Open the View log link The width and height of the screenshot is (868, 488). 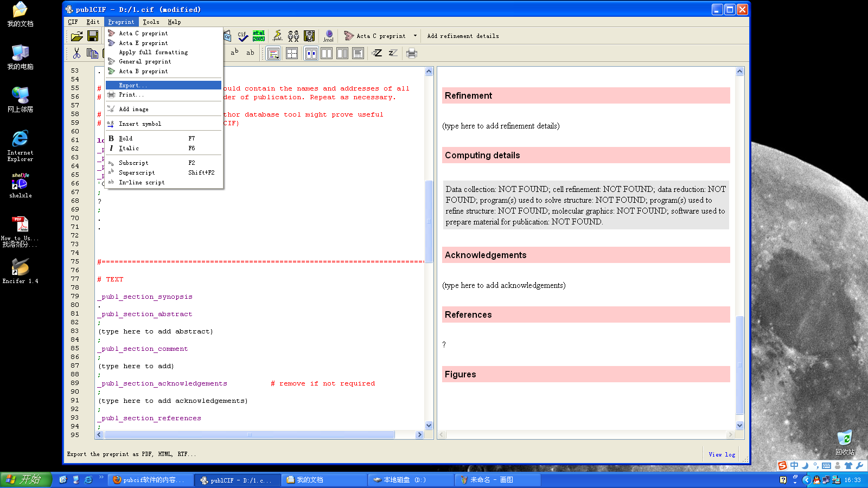[x=722, y=454]
